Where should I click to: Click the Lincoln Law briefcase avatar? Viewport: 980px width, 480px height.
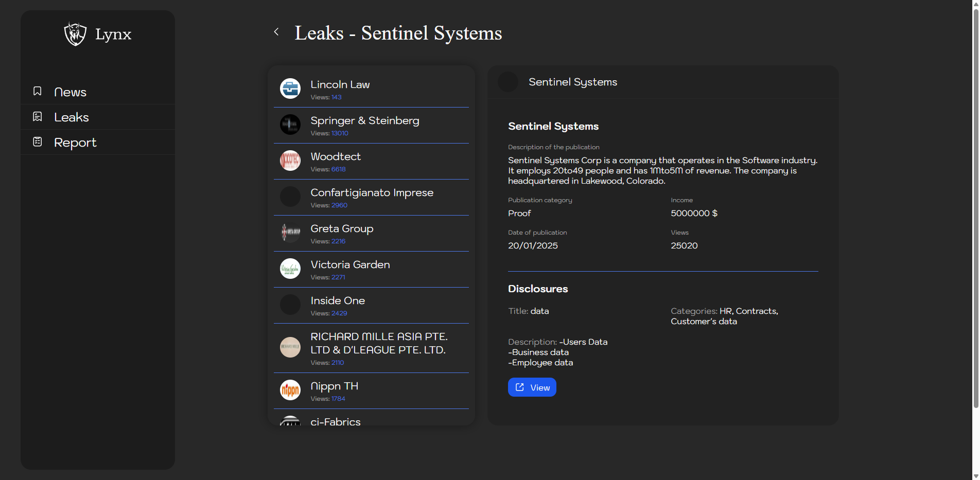pos(290,88)
